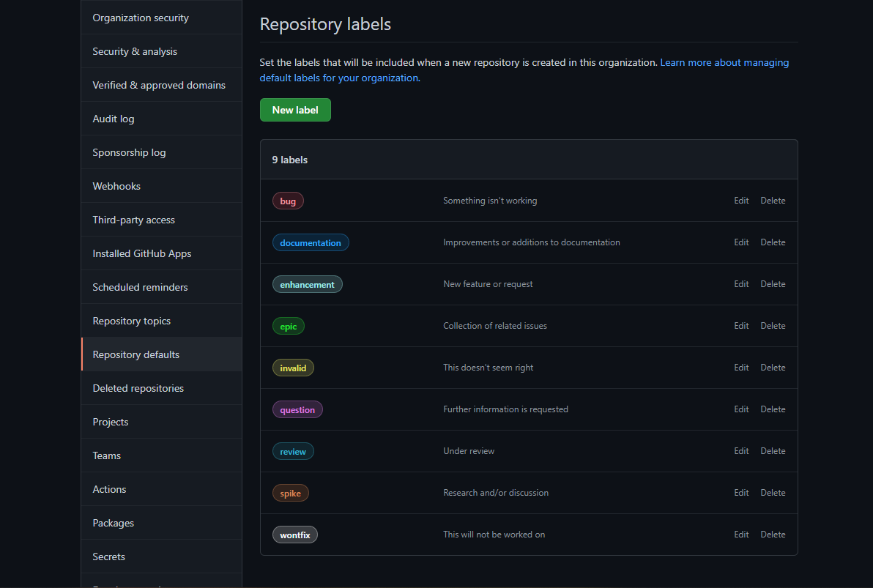873x588 pixels.
Task: Click the teal review label tag
Action: [293, 452]
